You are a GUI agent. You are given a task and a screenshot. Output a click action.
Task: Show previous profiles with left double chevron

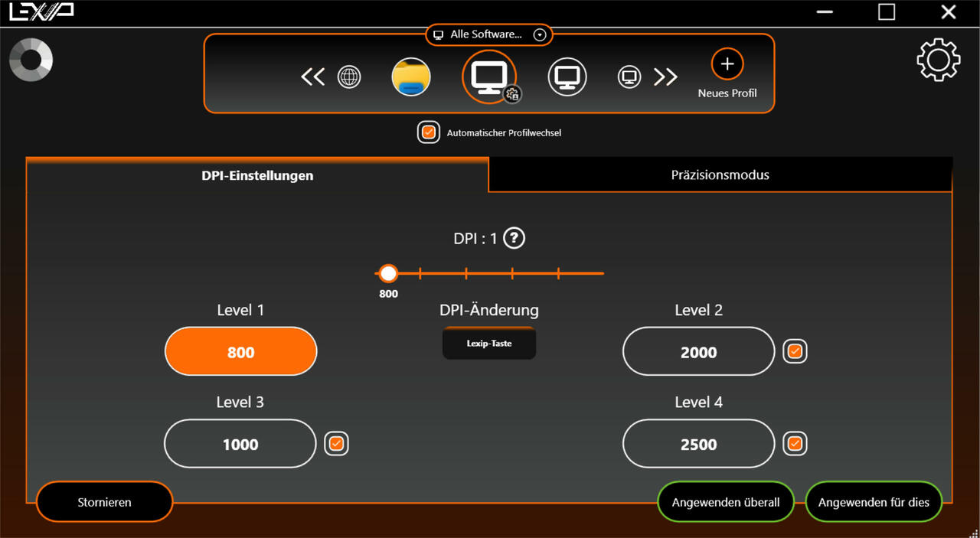(313, 77)
